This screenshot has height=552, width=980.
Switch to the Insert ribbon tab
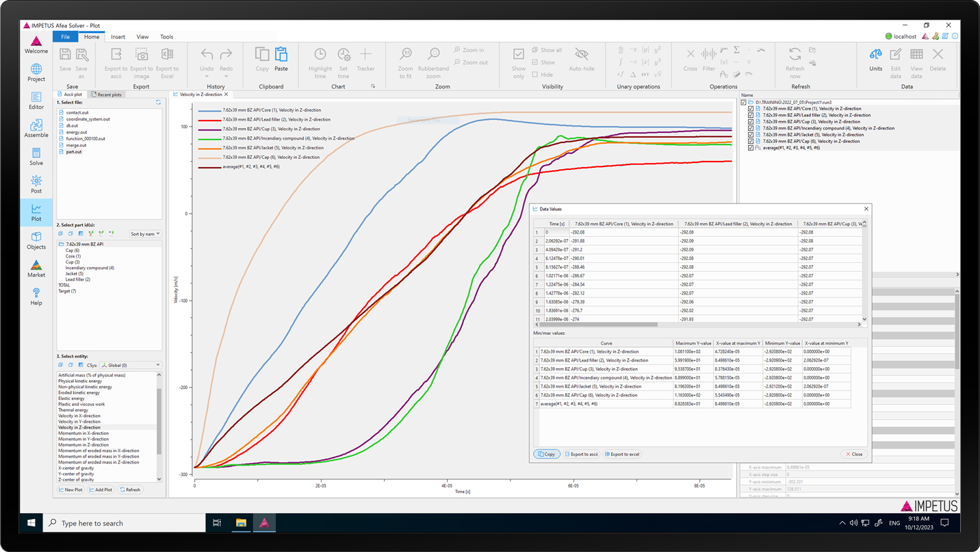click(x=118, y=37)
